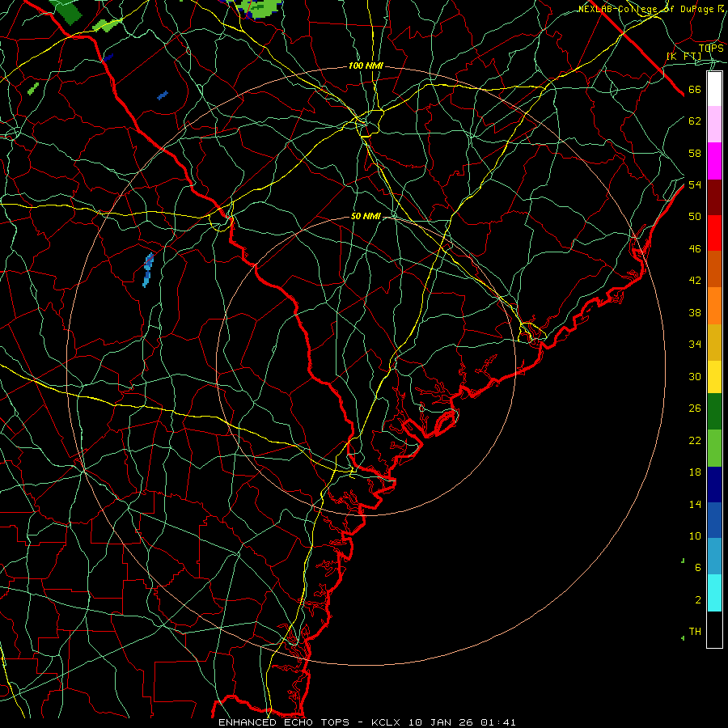Click the white swatch in the tops legend
728x728 pixels.
714,89
